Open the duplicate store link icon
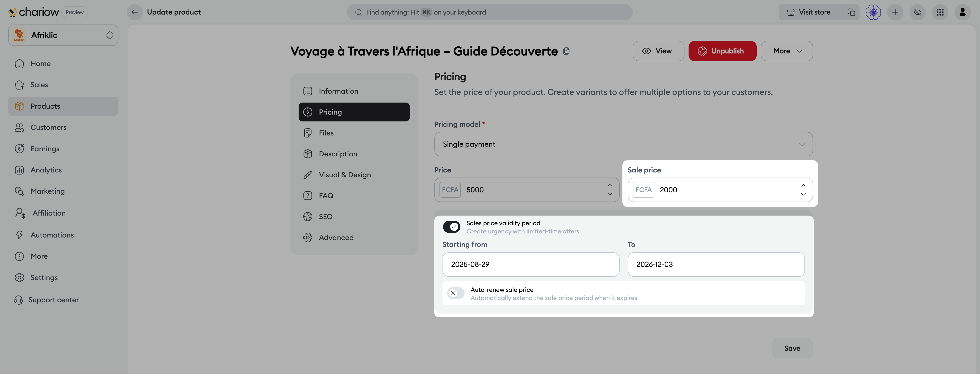Screen dimensions: 980x374 851,12
